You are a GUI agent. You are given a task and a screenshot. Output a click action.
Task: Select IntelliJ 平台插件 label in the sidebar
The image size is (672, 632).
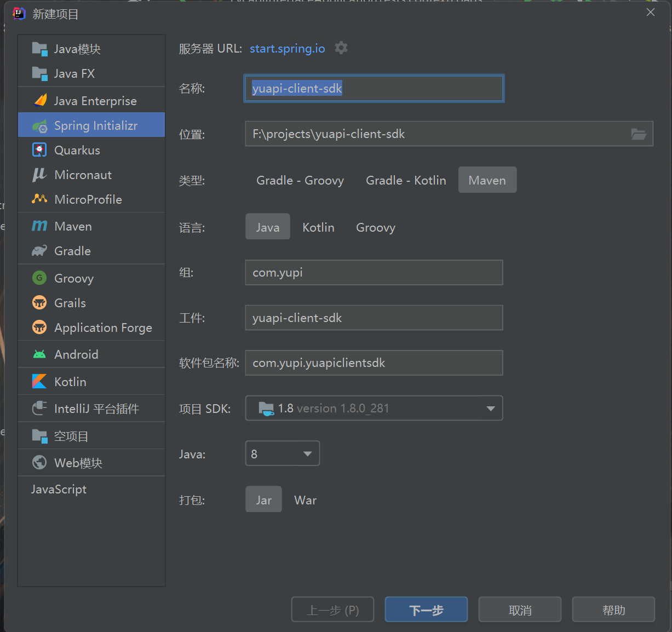97,409
